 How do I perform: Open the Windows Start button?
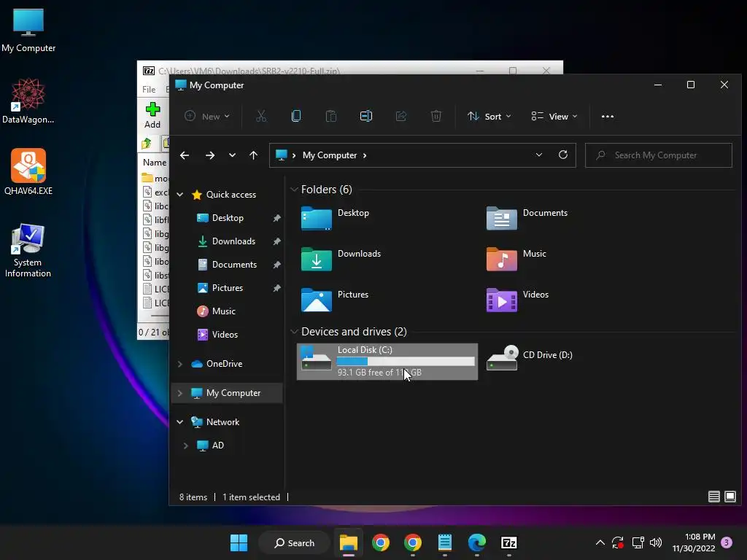(x=239, y=542)
